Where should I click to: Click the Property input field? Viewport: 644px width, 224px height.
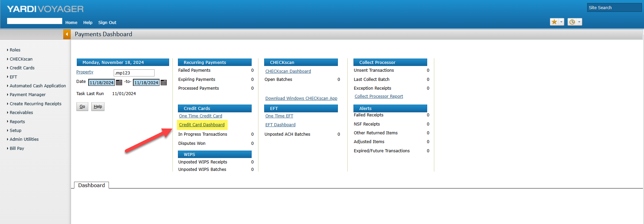(x=134, y=73)
